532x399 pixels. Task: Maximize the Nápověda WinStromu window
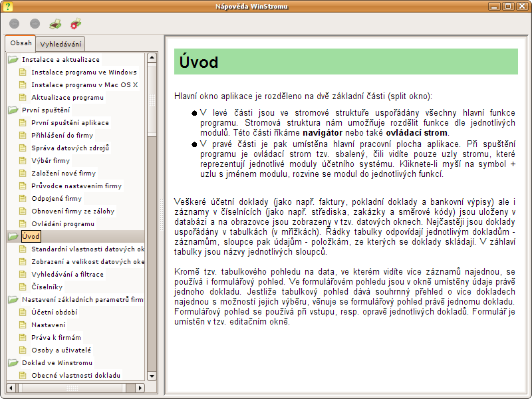(508, 6)
